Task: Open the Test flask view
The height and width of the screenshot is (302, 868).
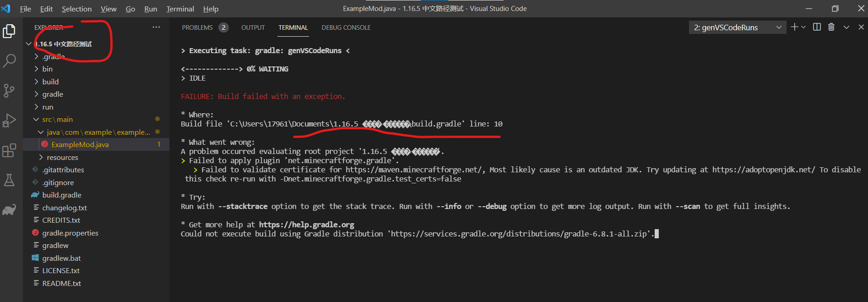Action: point(9,180)
